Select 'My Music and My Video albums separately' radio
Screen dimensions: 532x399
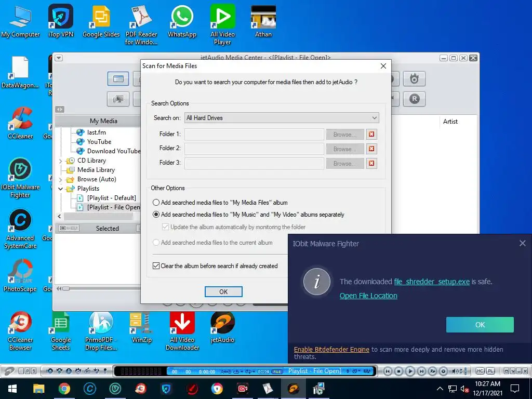click(156, 215)
